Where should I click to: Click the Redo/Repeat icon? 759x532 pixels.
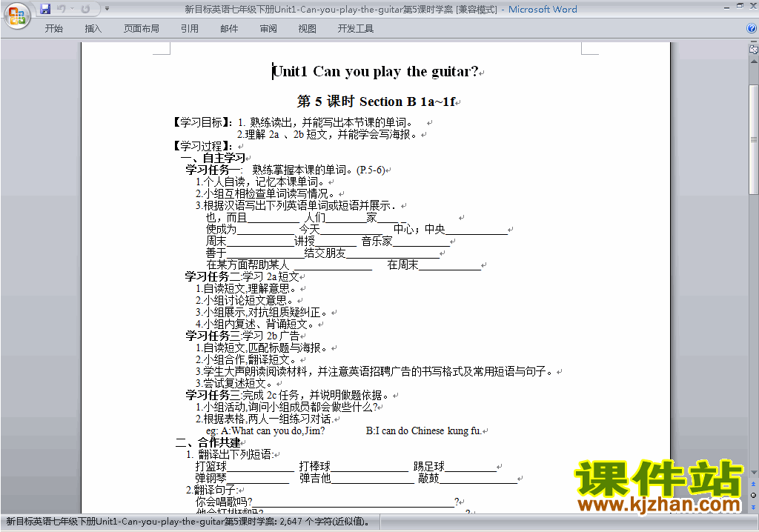point(86,9)
